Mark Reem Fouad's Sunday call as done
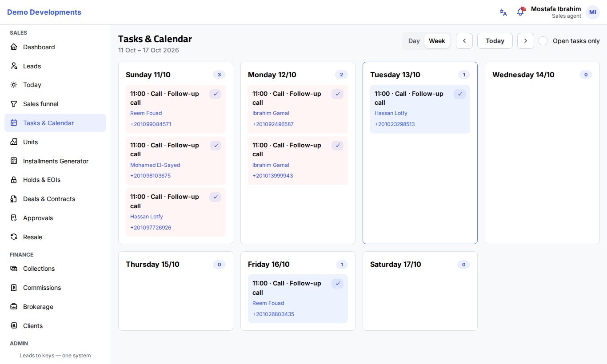607x364 pixels. (215, 94)
